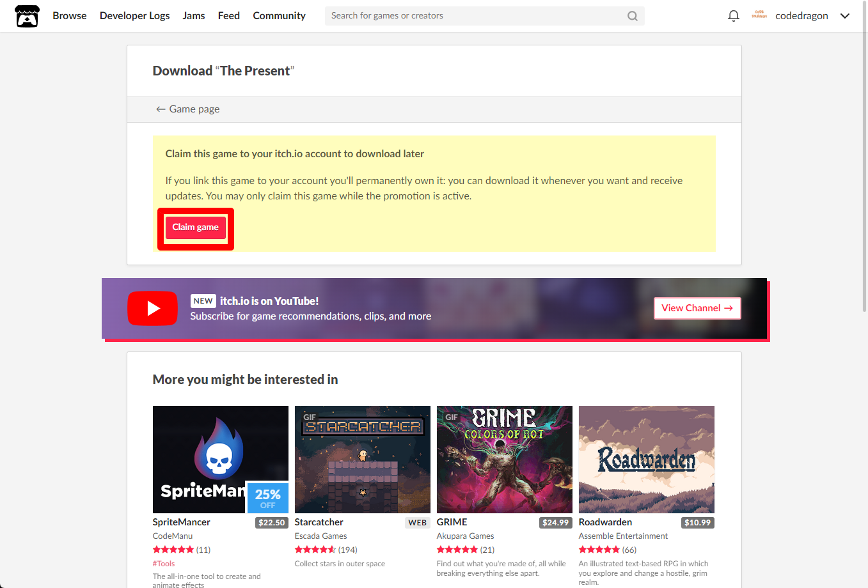
Task: Open the Escada Games creator link
Action: (x=321, y=536)
